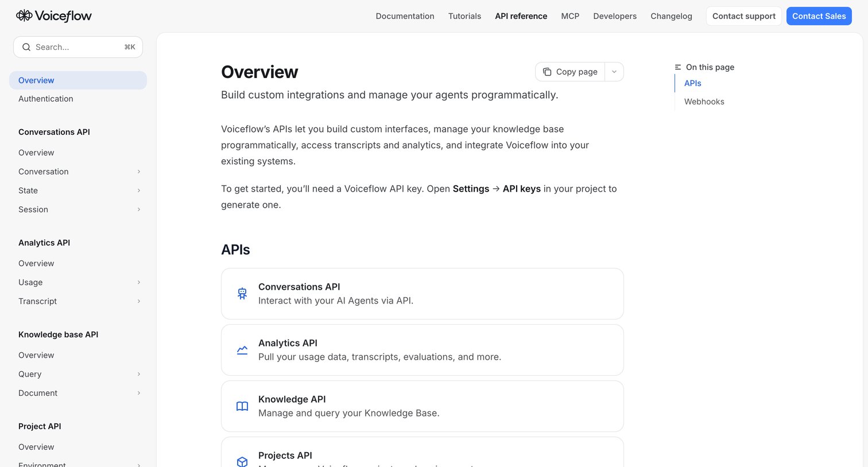The width and height of the screenshot is (868, 467).
Task: Click the Project API sidebar heading
Action: click(40, 426)
